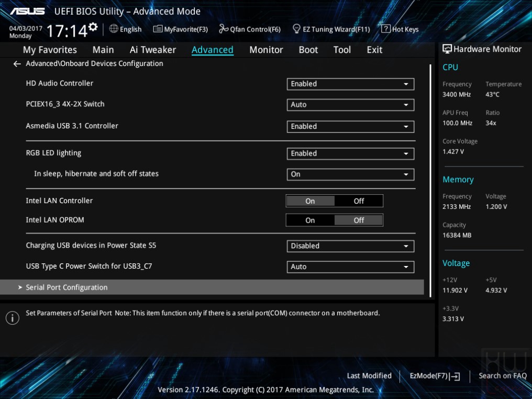Click the info icon beside help text
This screenshot has height=399, width=532.
click(13, 318)
